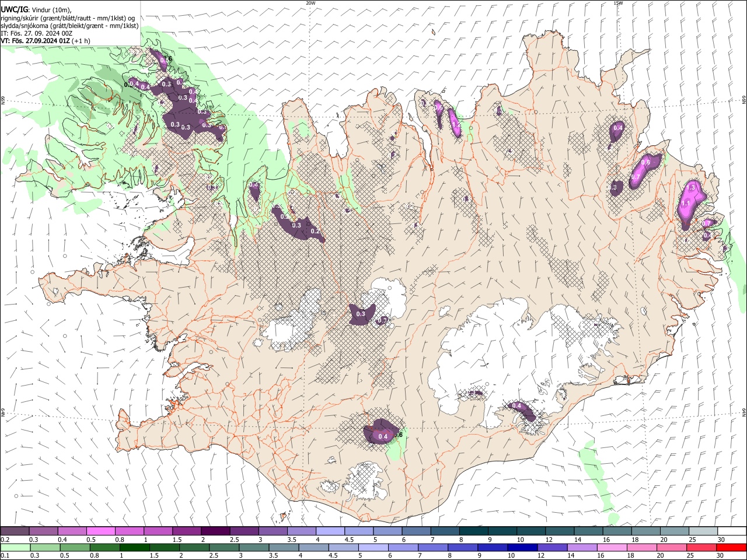Click the dull purple 0.2 swatch in upper legend
The height and width of the screenshot is (560, 747).
pos(15,531)
